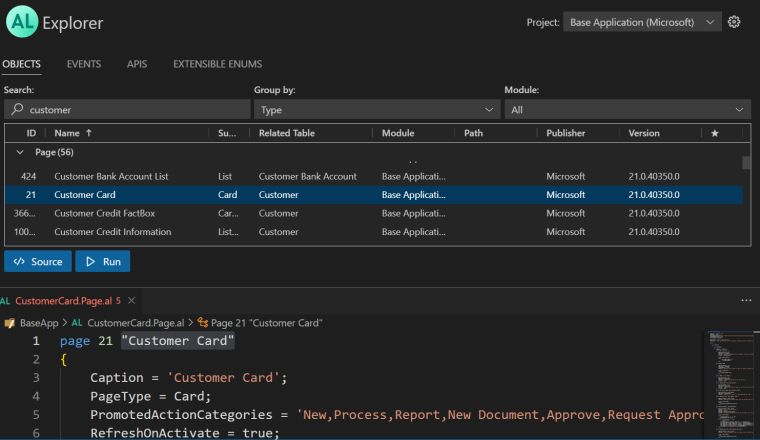Click Page 21 "Customer Card" breadcrumb
This screenshot has height=440, width=760.
tap(267, 323)
